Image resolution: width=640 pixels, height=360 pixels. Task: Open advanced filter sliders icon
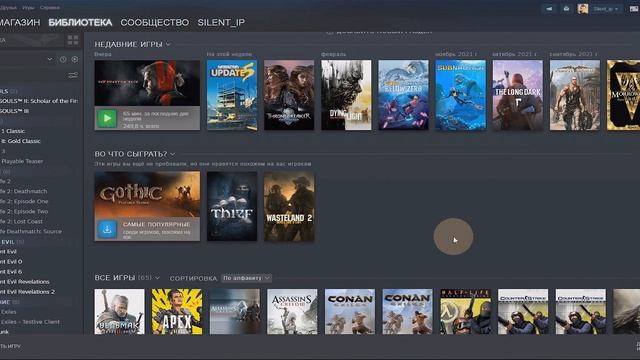point(73,75)
